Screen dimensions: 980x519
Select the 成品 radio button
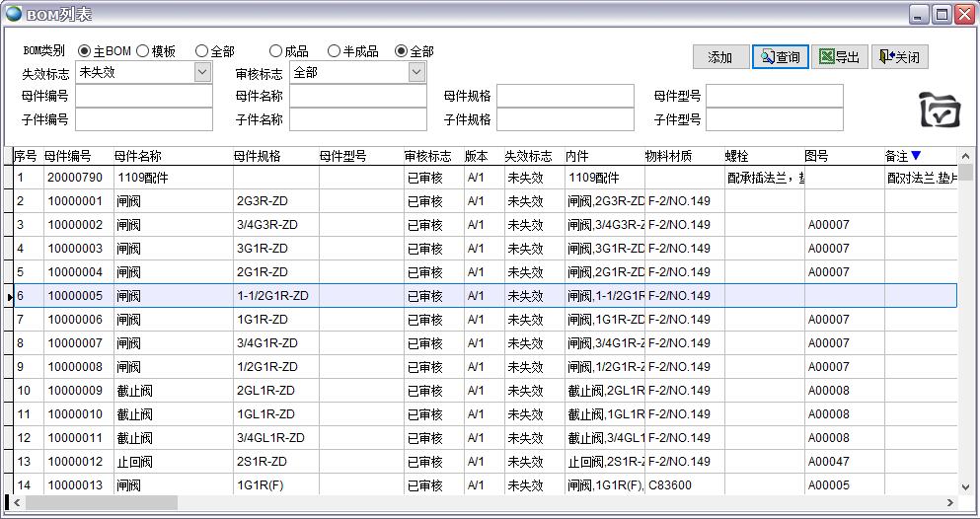[x=275, y=51]
